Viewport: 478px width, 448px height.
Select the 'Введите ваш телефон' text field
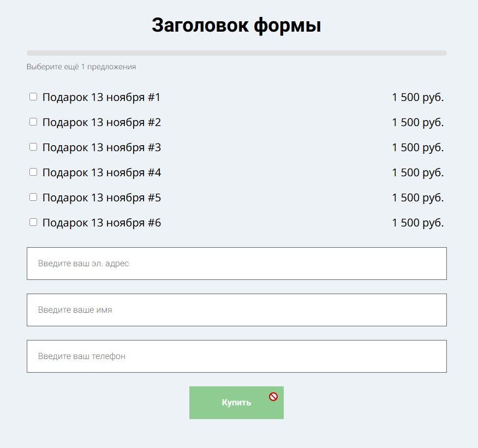click(x=236, y=356)
